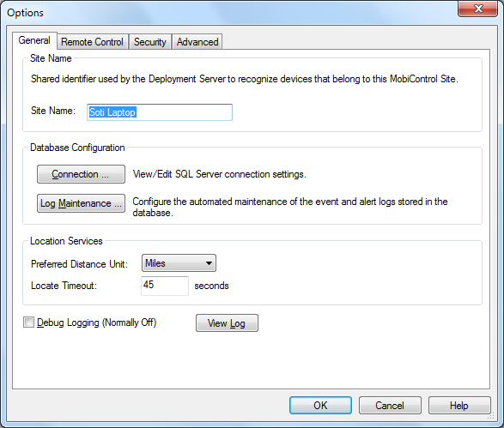This screenshot has width=504, height=428.
Task: Click the Locate Timeout seconds field
Action: 165,286
